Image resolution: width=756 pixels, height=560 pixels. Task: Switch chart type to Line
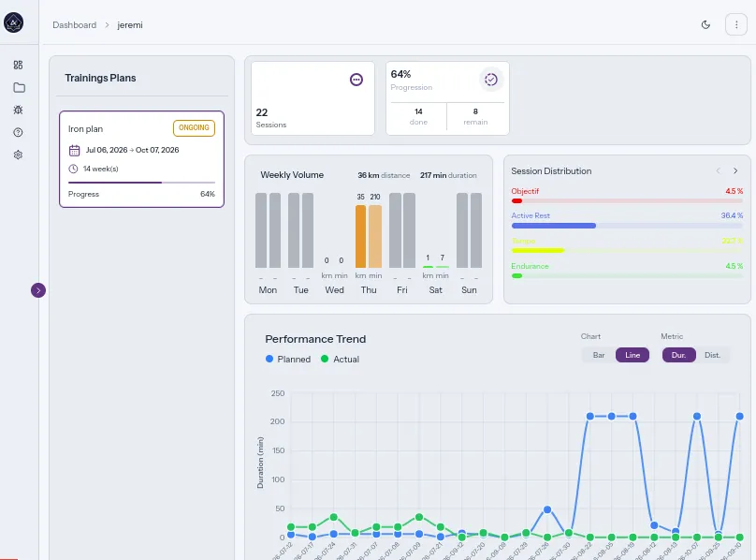coord(632,355)
